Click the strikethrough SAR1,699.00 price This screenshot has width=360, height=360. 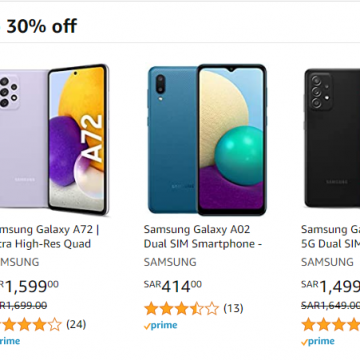point(23,305)
